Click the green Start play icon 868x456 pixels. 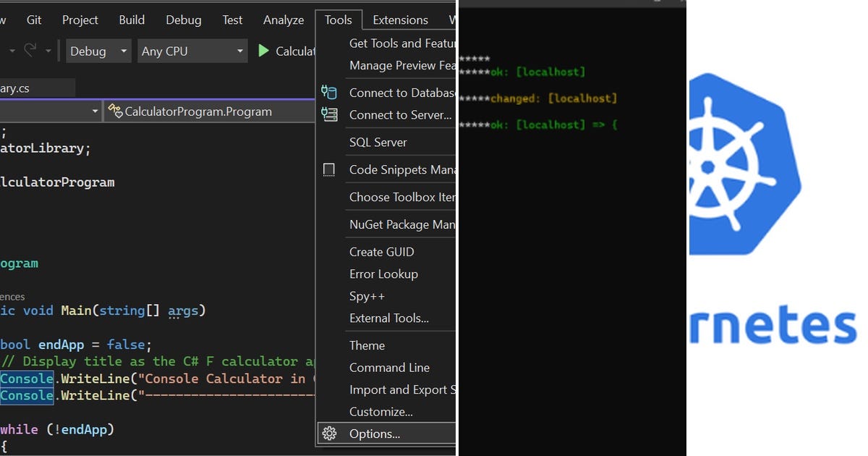(263, 51)
